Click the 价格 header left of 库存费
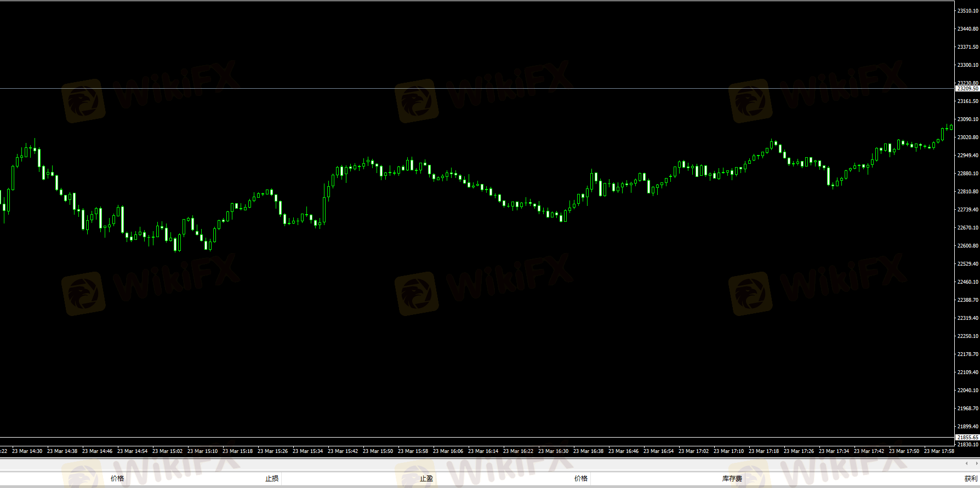The width and height of the screenshot is (980, 488). click(x=581, y=479)
